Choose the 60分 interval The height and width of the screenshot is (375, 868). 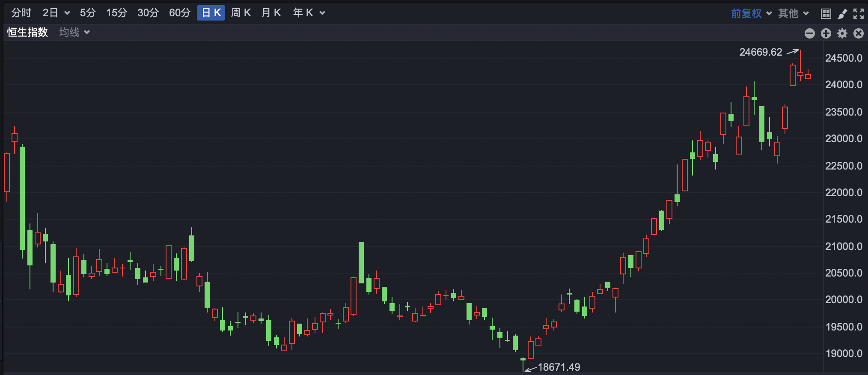179,13
